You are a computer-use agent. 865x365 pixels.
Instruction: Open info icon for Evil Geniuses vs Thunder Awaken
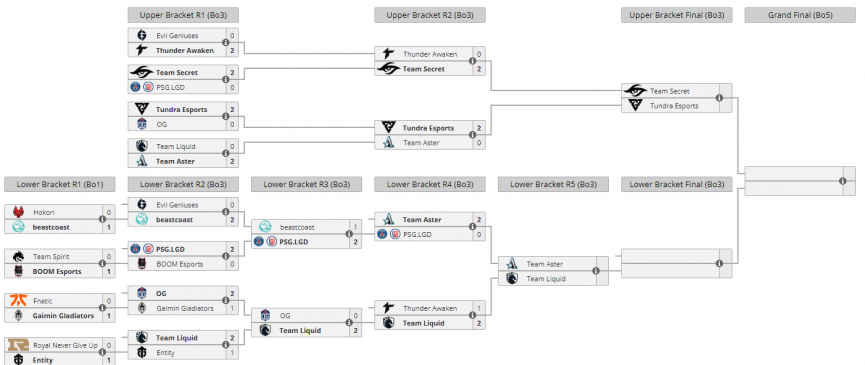point(226,43)
